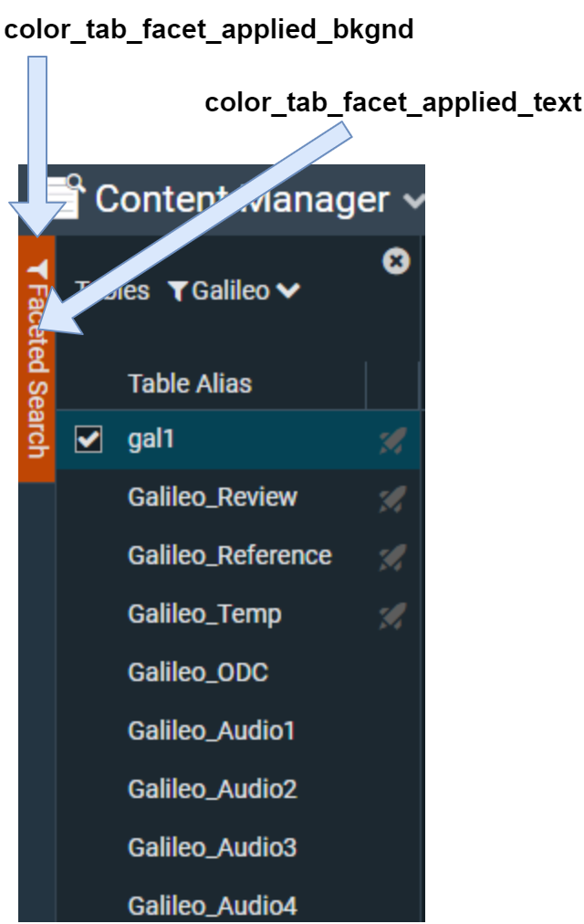Close the tables panel with the X icon
Screen dimensions: 584x924
pos(395,262)
